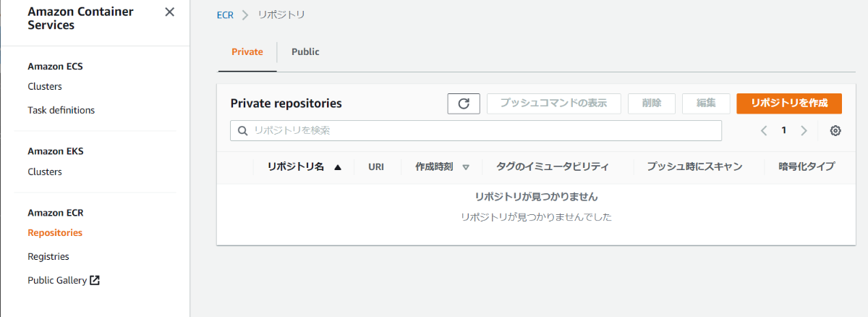Click the URI column header

376,166
